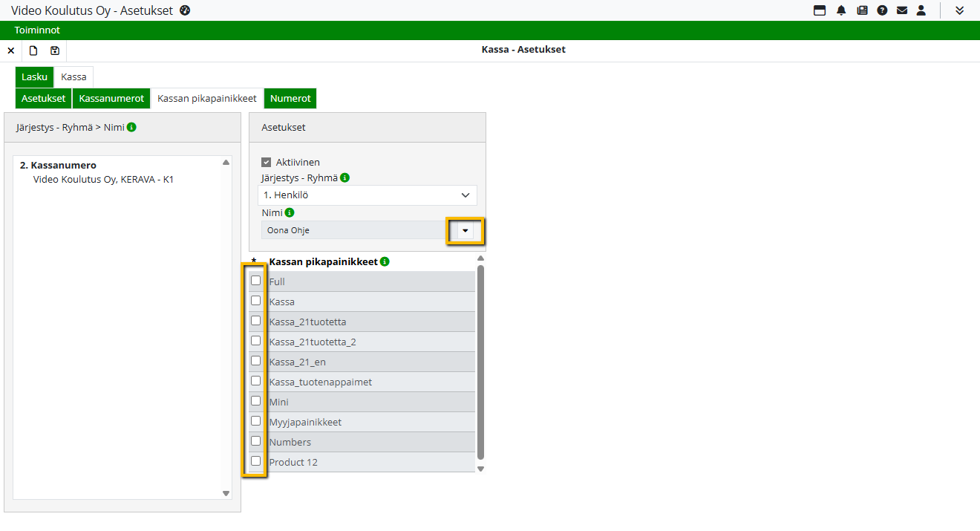Open the help question mark icon
This screenshot has height=531, width=980.
882,10
